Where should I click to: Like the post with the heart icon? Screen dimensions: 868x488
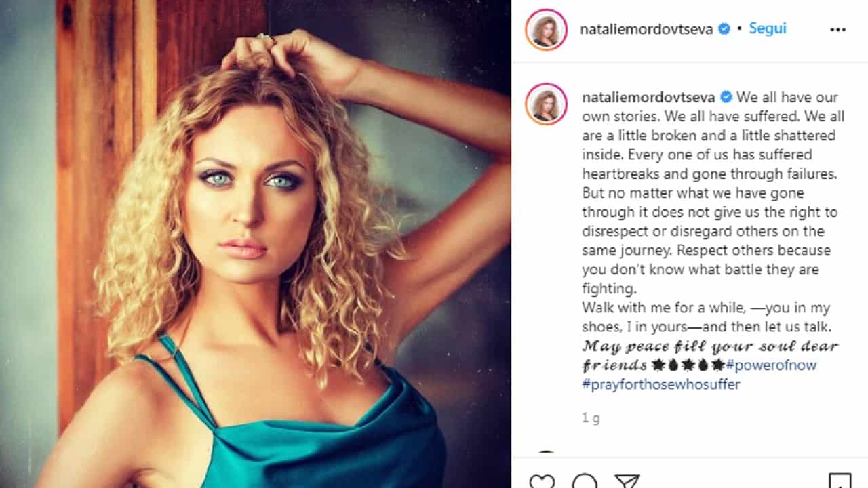click(x=541, y=481)
